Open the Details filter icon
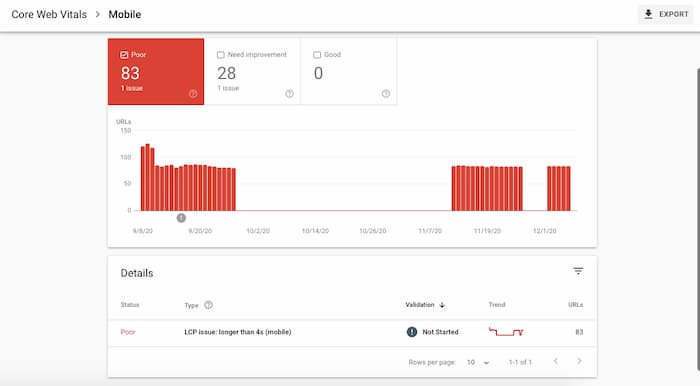Image resolution: width=700 pixels, height=386 pixels. 578,271
